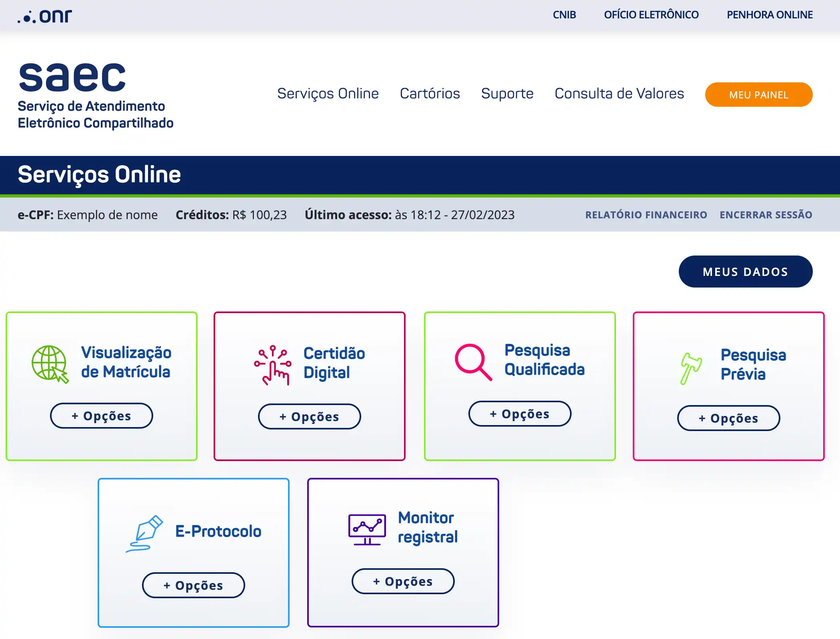This screenshot has height=639, width=840.
Task: Open the Cartórios menu item
Action: pyautogui.click(x=430, y=94)
